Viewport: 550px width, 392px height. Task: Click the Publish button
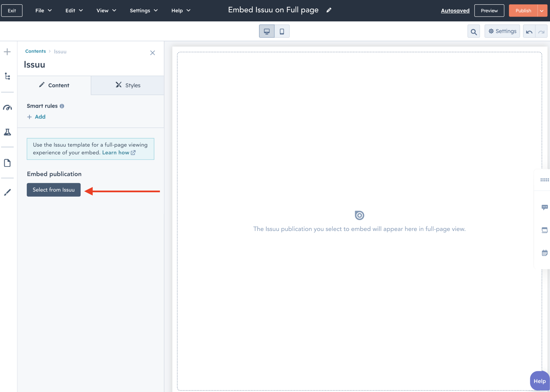pos(523,11)
